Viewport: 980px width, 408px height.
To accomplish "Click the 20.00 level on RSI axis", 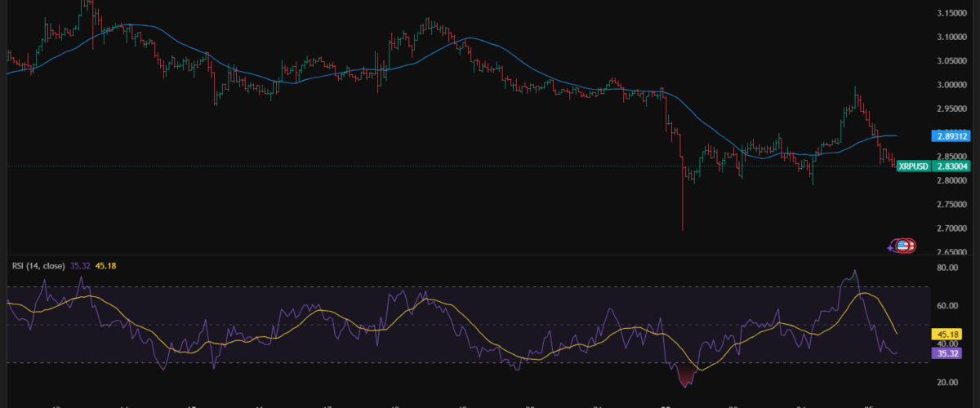I will pyautogui.click(x=947, y=382).
